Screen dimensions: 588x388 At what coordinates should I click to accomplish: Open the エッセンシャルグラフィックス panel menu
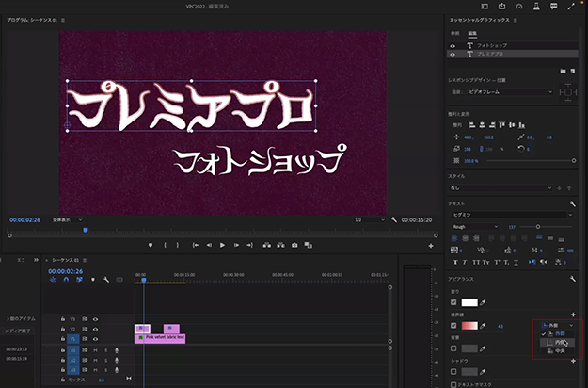tap(516, 20)
